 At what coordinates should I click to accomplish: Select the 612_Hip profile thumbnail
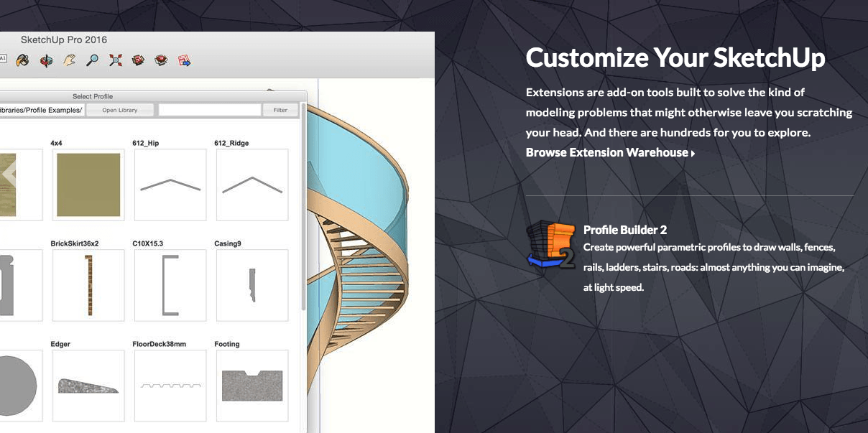(170, 185)
